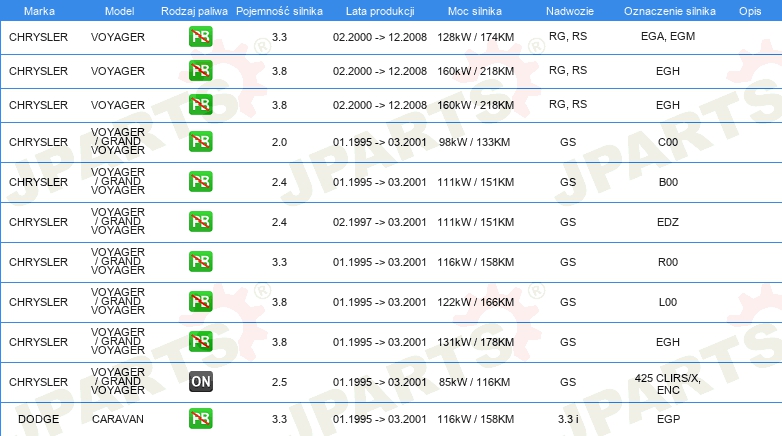Click the Pojemność silnika column header
The height and width of the screenshot is (436, 782).
pos(279,11)
